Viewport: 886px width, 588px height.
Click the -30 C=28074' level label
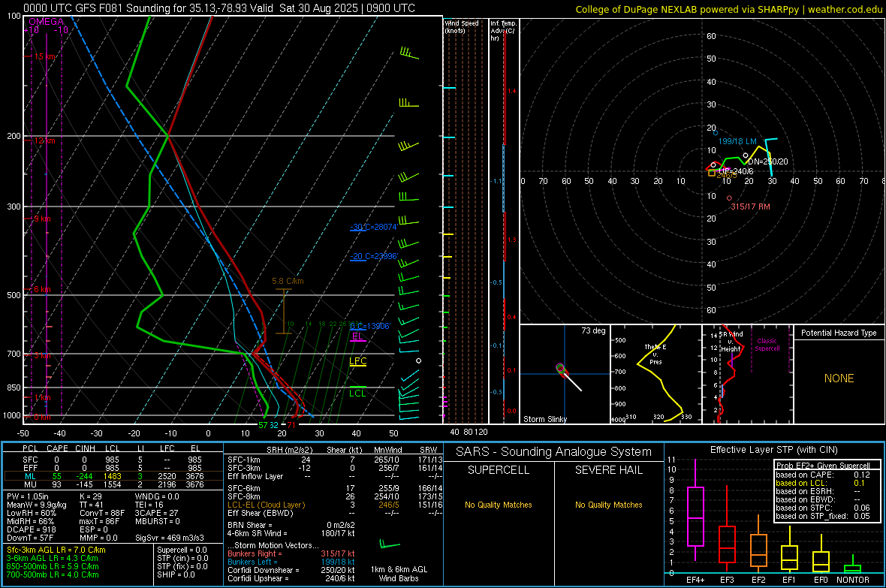[x=373, y=227]
